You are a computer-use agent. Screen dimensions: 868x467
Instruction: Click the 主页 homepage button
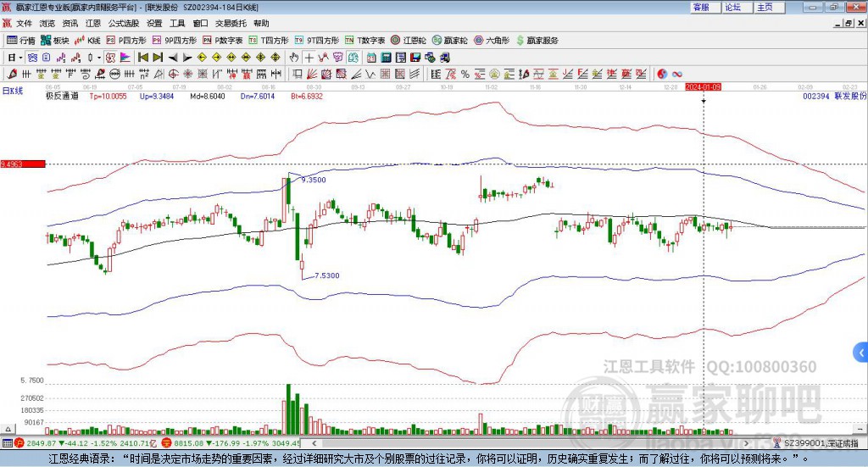point(770,7)
